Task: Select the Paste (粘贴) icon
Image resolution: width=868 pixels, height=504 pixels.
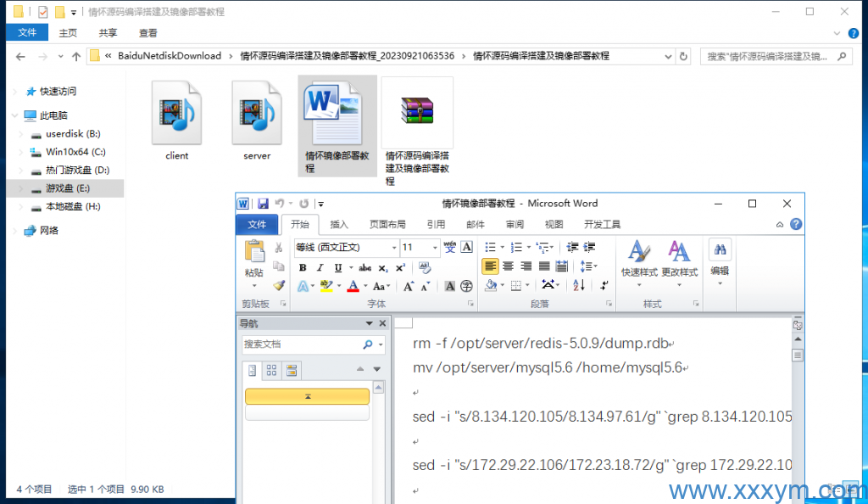Action: (253, 253)
